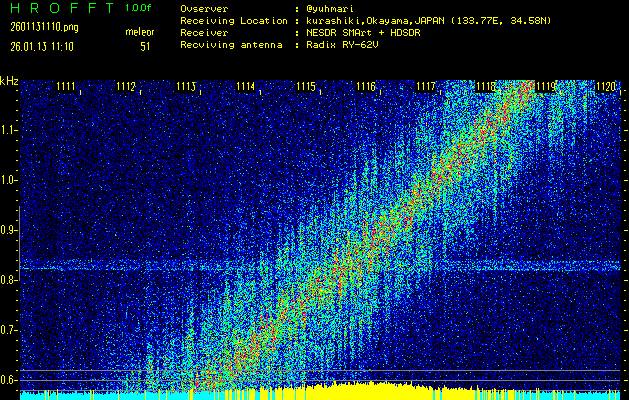
Task: Click the date stamp 26.01.13 11:10
Action: 42,47
